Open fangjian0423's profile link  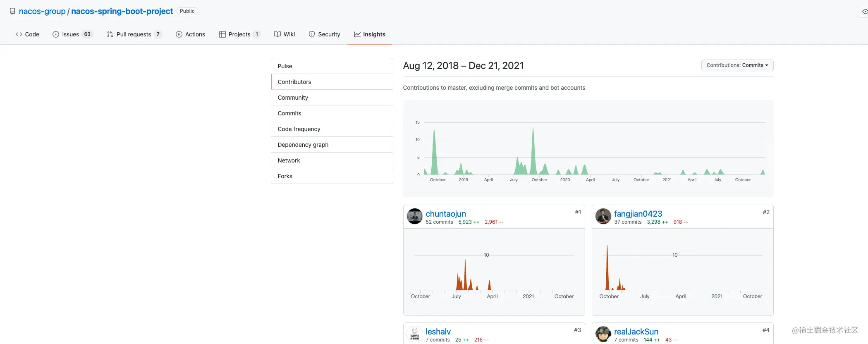coord(638,214)
